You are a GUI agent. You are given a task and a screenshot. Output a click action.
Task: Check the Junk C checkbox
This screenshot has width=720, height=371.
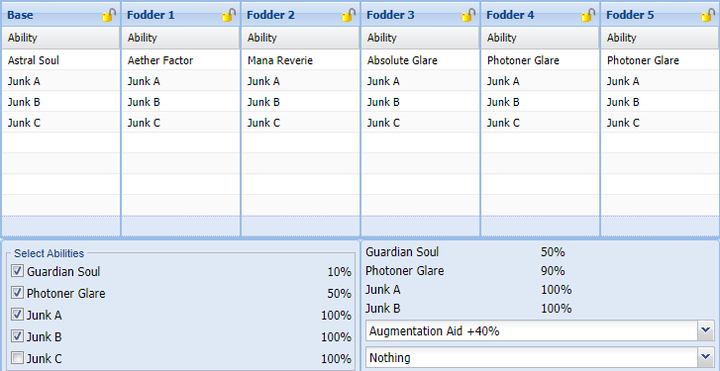tap(17, 358)
